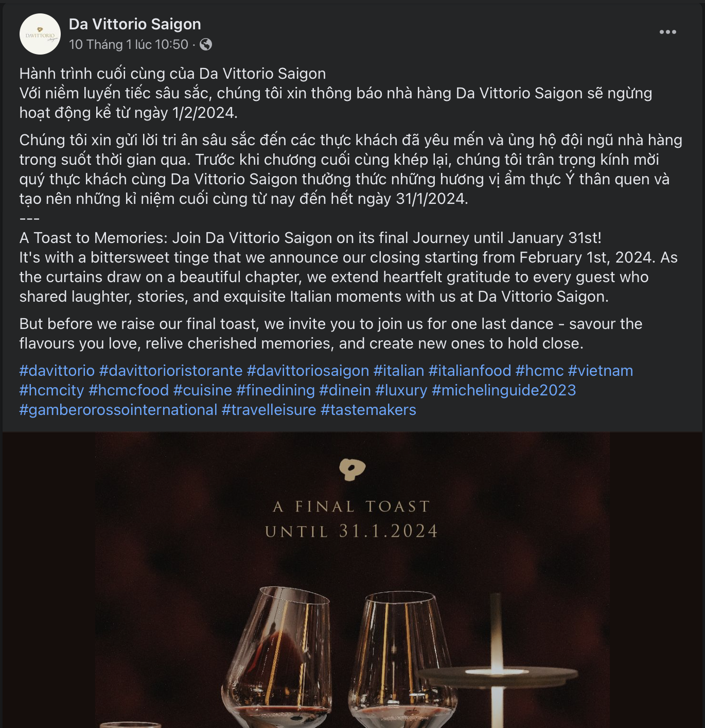Click the #cuisine hashtag
This screenshot has height=728, width=705.
tap(203, 390)
